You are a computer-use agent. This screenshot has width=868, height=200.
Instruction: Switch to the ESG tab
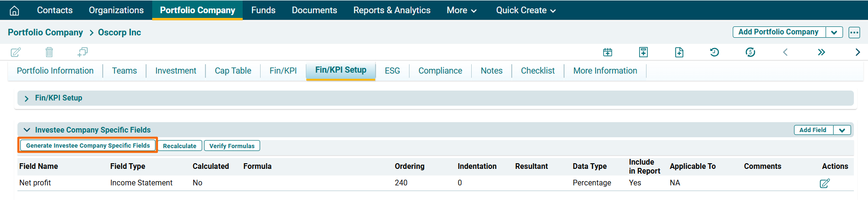coord(392,71)
